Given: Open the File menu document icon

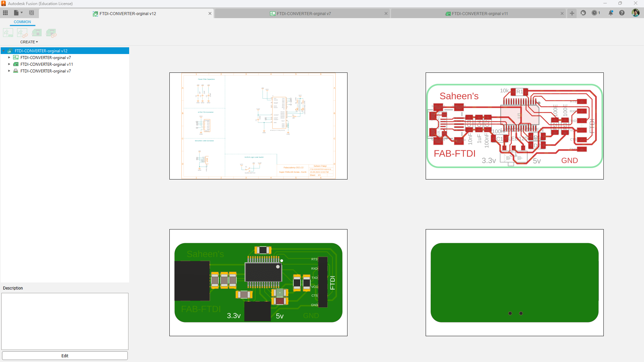Looking at the screenshot, I should (x=16, y=13).
